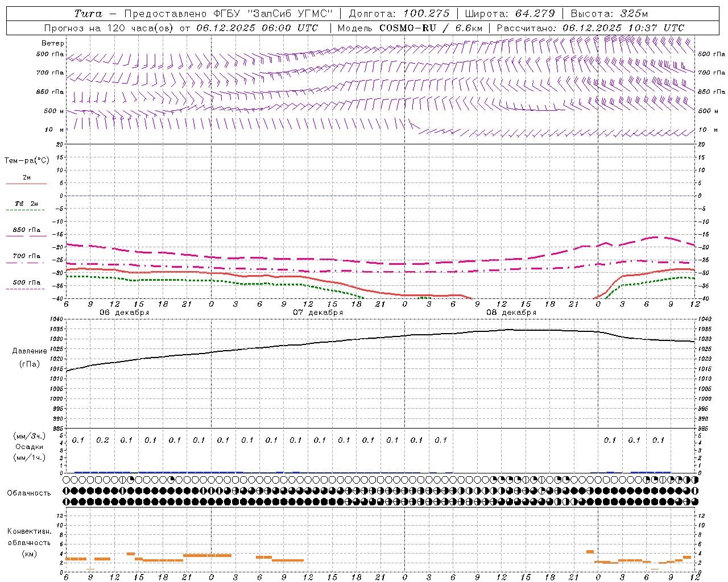Click the Модель COSMO-RU / 6.6км label

coord(410,28)
